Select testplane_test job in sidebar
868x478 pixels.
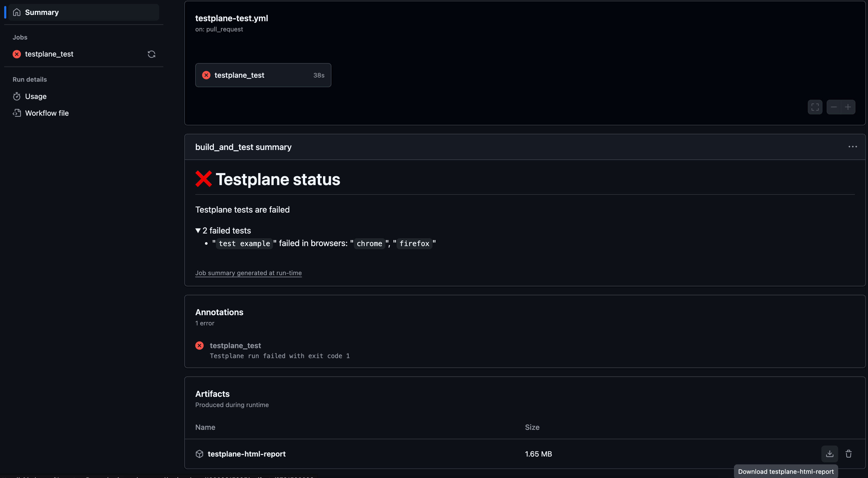click(x=49, y=54)
